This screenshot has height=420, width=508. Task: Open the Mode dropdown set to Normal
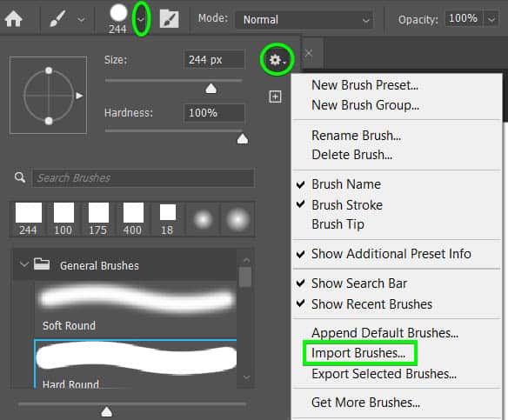coord(304,20)
